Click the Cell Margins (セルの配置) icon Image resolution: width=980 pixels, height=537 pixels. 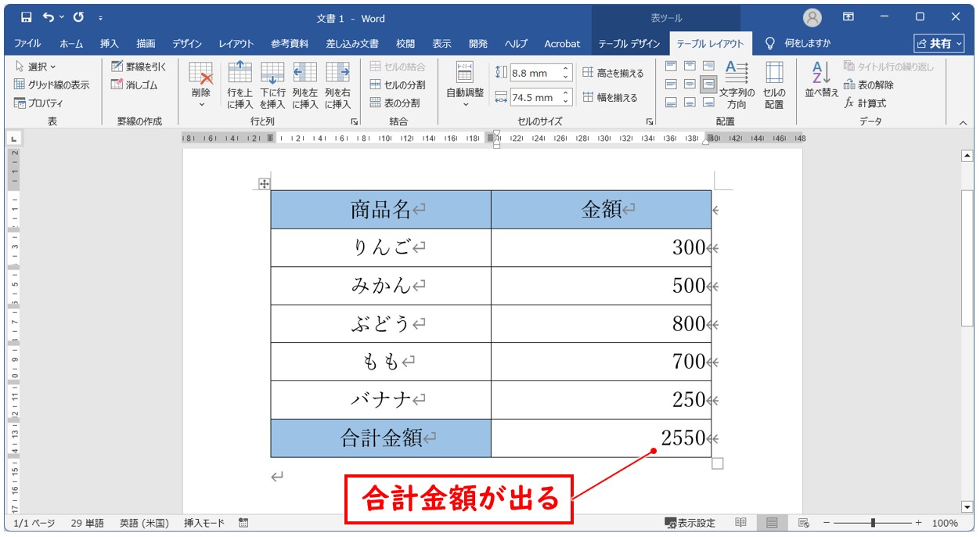point(773,85)
